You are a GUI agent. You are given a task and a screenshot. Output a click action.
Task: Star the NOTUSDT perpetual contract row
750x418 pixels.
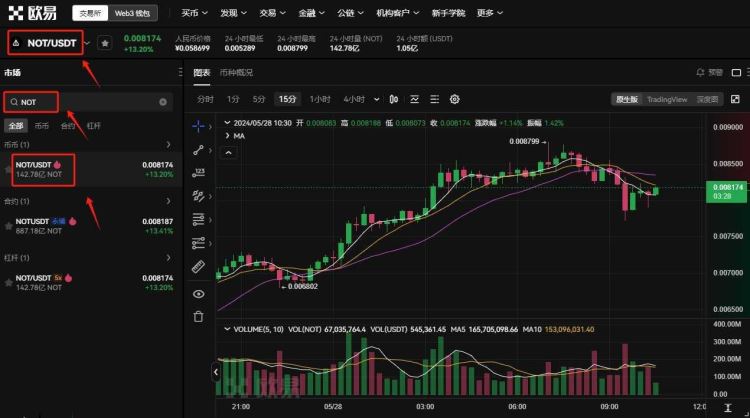pos(9,226)
